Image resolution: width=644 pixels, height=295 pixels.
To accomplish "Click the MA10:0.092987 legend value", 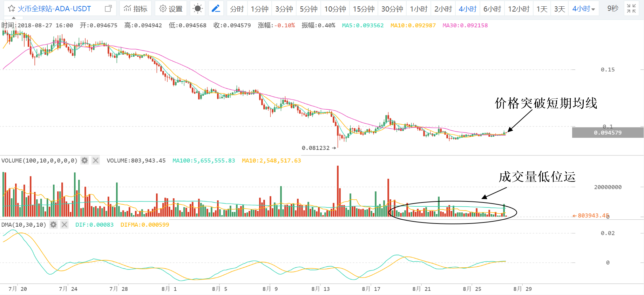I will click(413, 25).
